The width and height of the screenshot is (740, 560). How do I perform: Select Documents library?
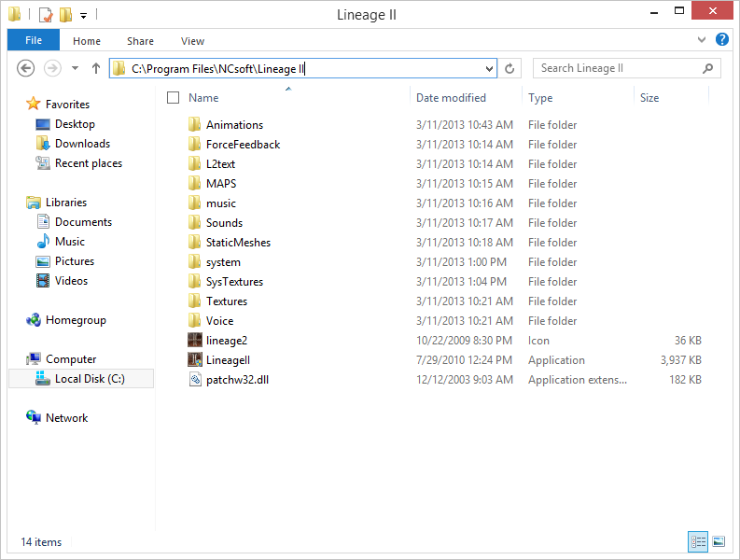point(84,222)
